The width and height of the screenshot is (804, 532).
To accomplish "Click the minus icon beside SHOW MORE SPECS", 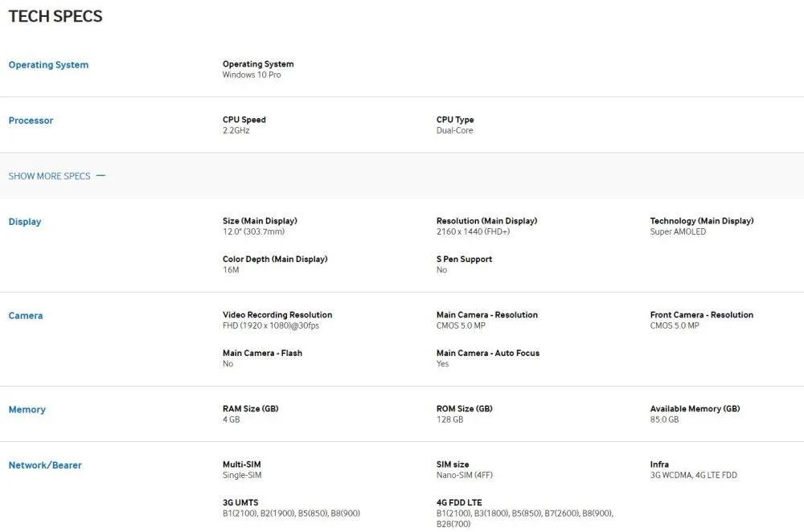I will pyautogui.click(x=100, y=176).
